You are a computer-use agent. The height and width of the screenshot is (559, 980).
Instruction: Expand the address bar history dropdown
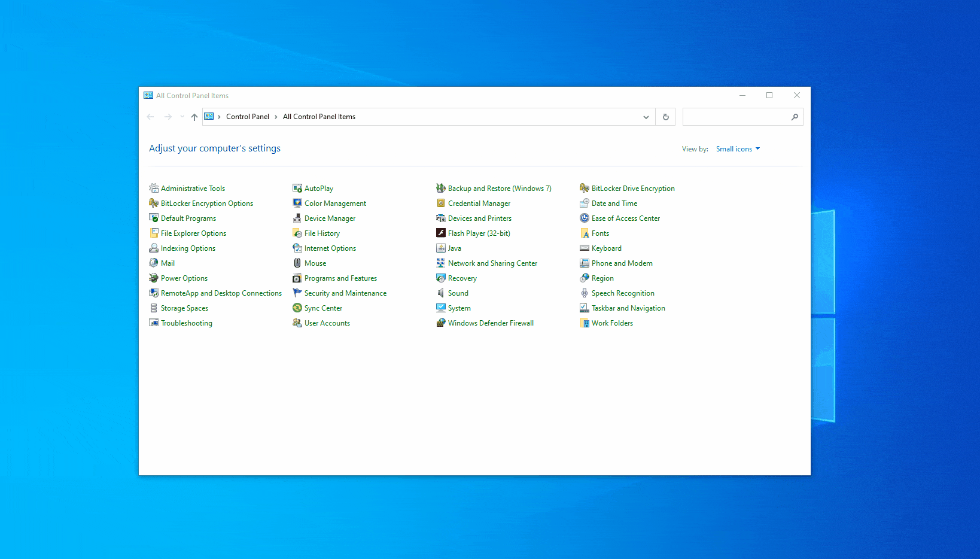coord(646,117)
